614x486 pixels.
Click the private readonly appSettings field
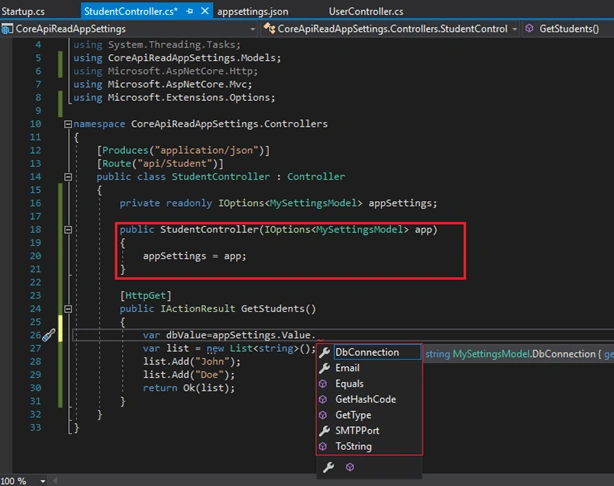[x=278, y=203]
